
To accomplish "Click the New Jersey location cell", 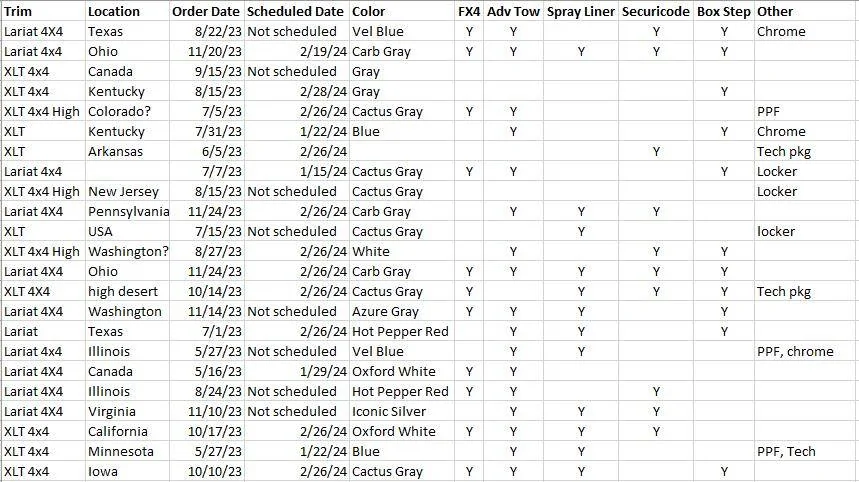I will point(127,192).
